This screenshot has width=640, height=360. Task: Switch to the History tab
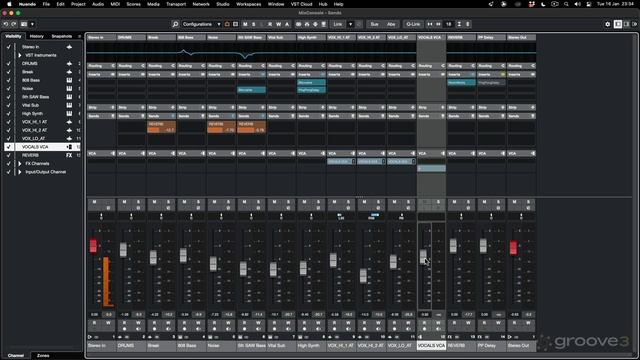[x=36, y=36]
